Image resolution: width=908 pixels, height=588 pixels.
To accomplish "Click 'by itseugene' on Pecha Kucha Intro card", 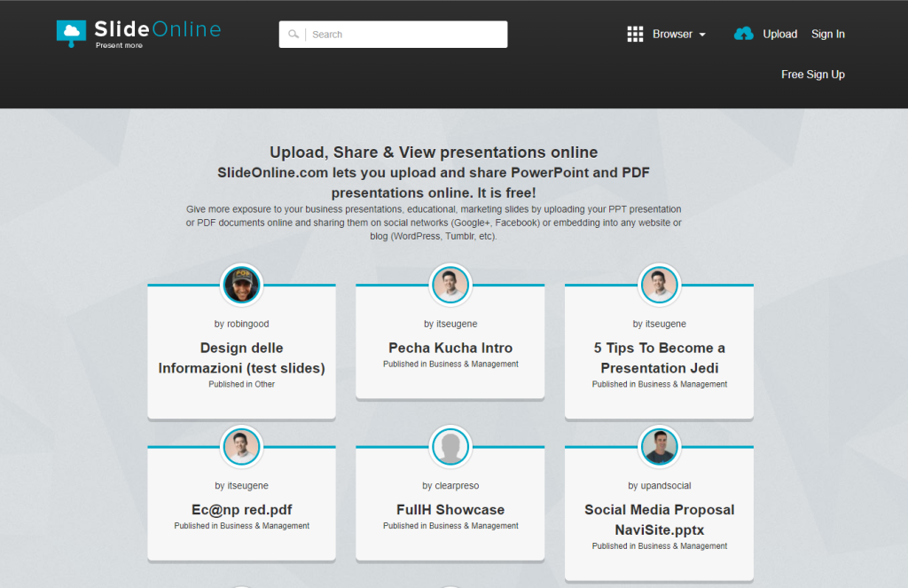I will [450, 324].
